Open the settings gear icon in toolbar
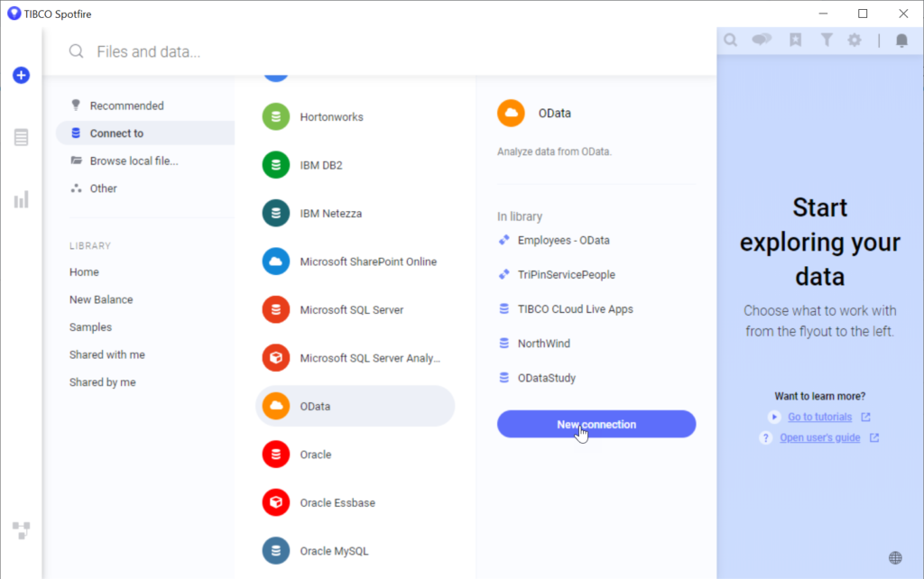Viewport: 924px width, 579px height. point(855,40)
